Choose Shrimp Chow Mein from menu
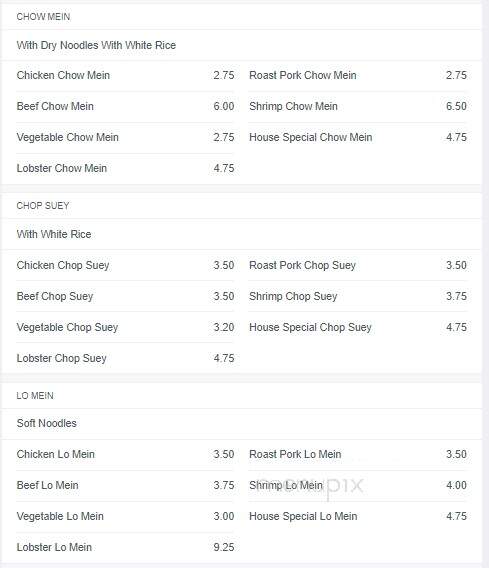The height and width of the screenshot is (568, 489). click(x=358, y=106)
